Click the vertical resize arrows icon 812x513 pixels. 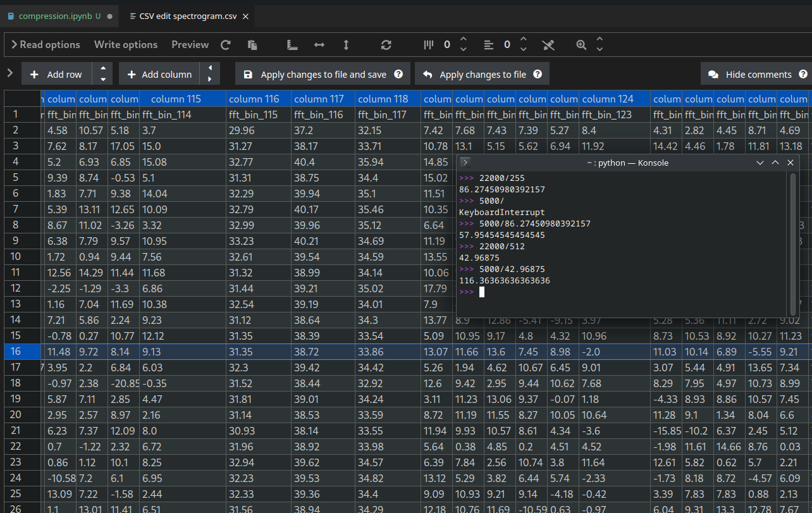click(346, 45)
